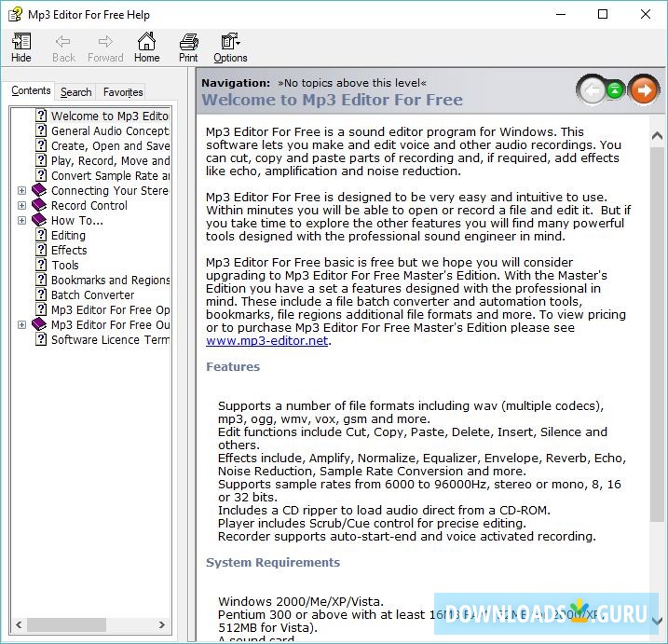The height and width of the screenshot is (644, 668).
Task: Open Mp3 Editor For Free Op topic
Action: coord(110,309)
